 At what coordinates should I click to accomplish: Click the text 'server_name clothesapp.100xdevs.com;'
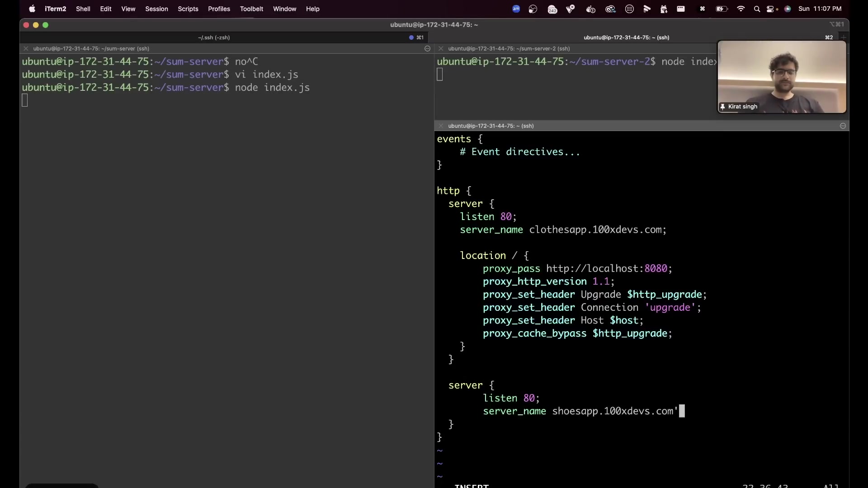tap(563, 230)
